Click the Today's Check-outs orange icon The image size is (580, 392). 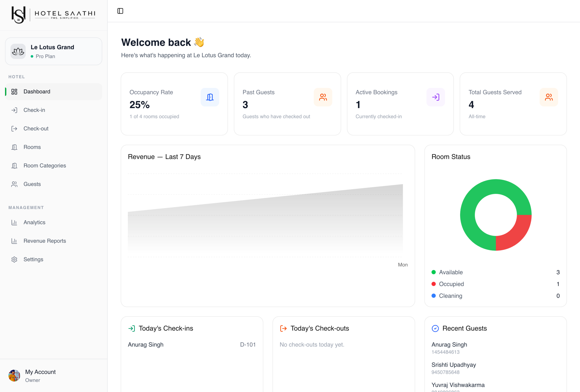[x=283, y=328]
